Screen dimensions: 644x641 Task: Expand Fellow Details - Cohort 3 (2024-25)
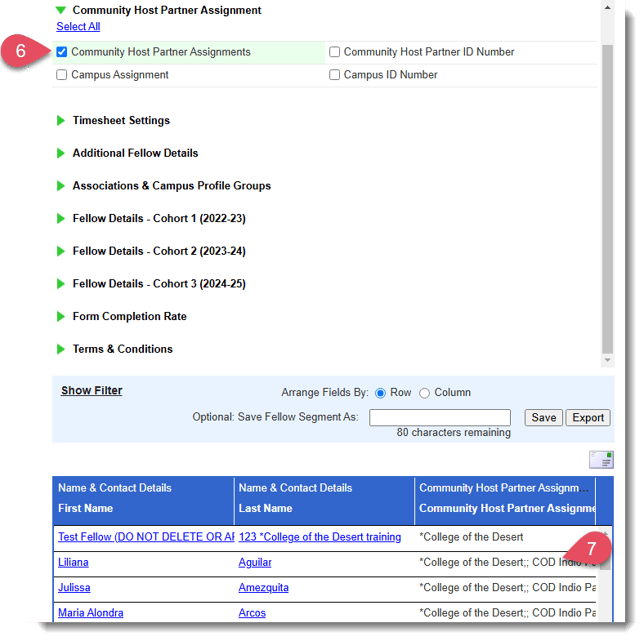point(62,284)
